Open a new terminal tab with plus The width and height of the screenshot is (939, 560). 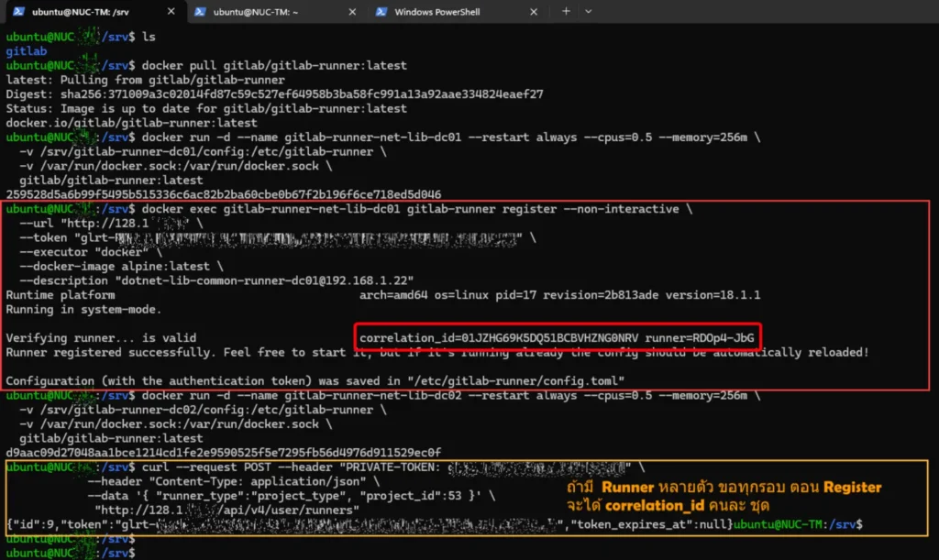click(566, 12)
